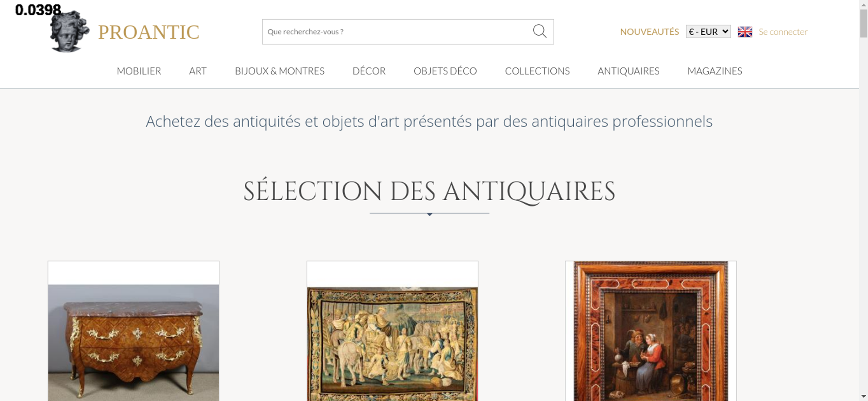
Task: Open the Mobilier menu
Action: click(139, 71)
